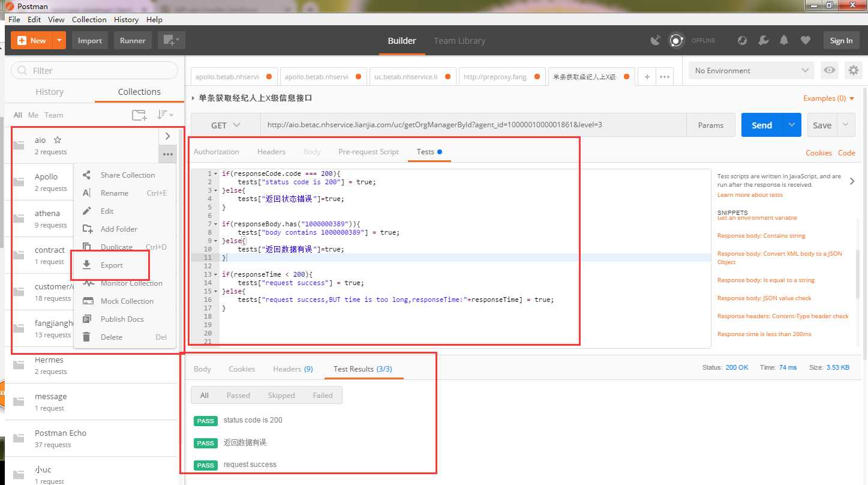Image resolution: width=868 pixels, height=485 pixels.
Task: Click the heart icon in header
Action: coord(805,41)
